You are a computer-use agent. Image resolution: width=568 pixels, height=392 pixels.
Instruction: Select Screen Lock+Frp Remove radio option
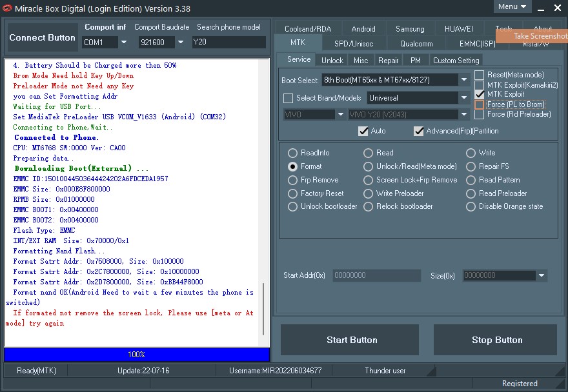pos(368,181)
